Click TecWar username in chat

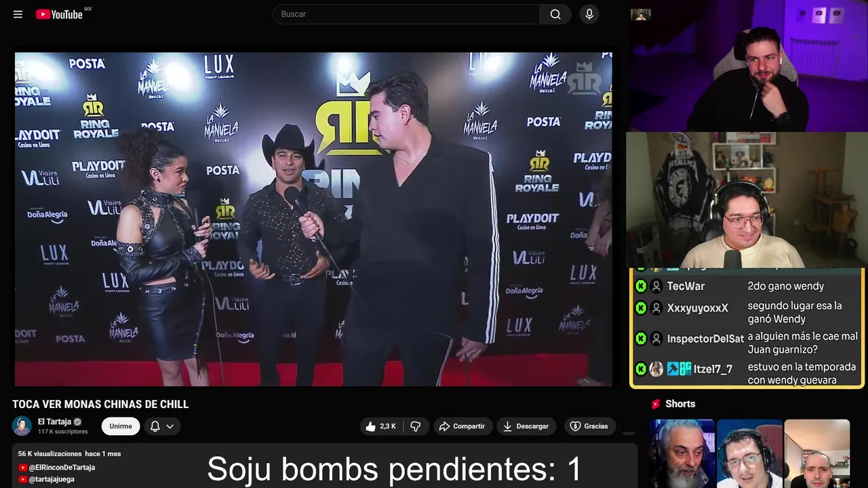point(686,287)
